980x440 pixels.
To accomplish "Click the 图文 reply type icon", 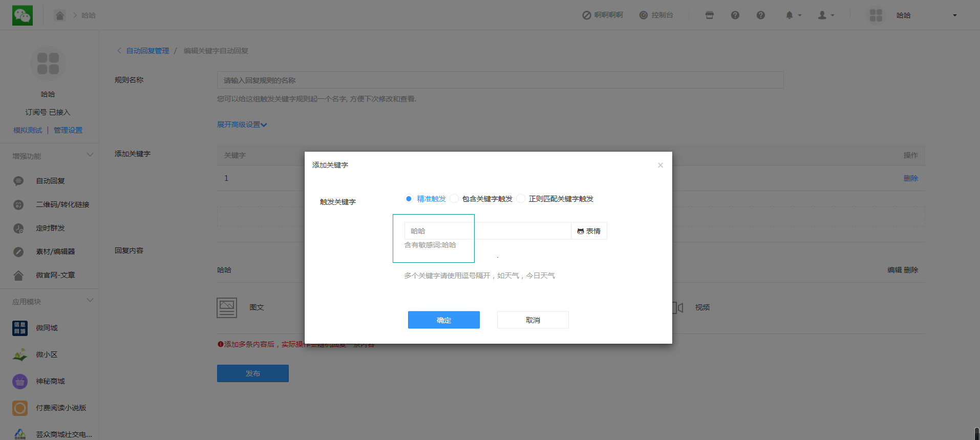I will (x=227, y=307).
